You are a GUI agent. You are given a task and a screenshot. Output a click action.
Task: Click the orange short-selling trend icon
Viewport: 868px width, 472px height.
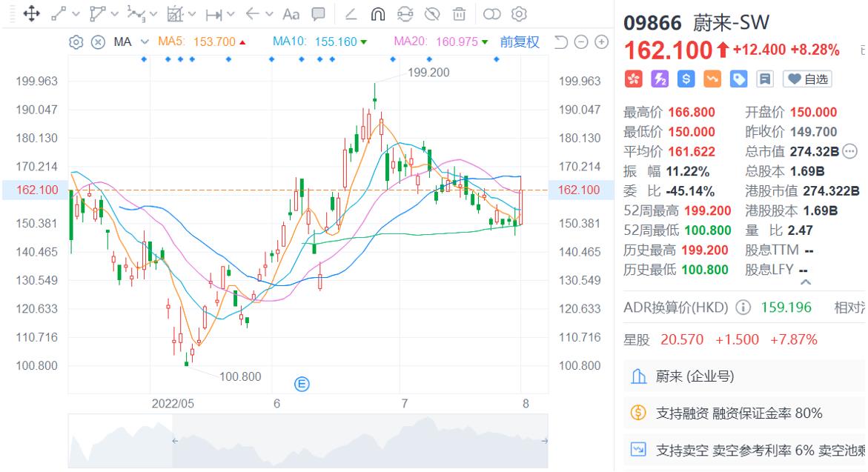[711, 79]
